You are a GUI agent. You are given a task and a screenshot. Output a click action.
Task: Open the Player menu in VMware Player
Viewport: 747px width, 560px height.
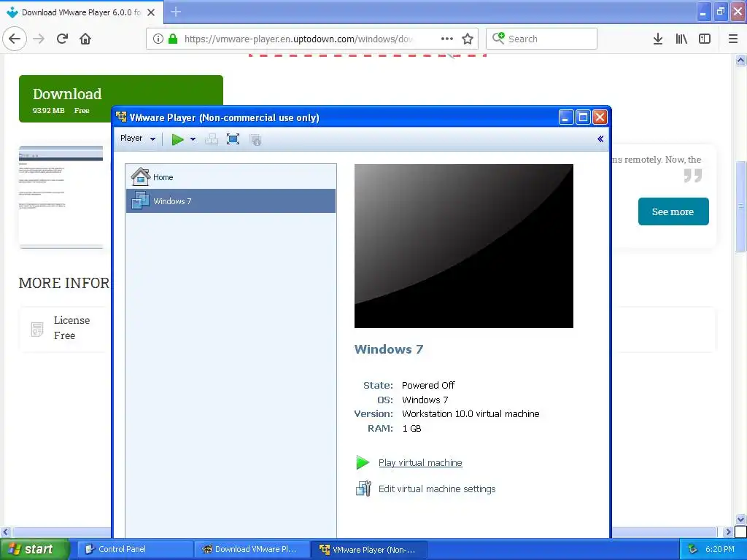click(x=138, y=139)
